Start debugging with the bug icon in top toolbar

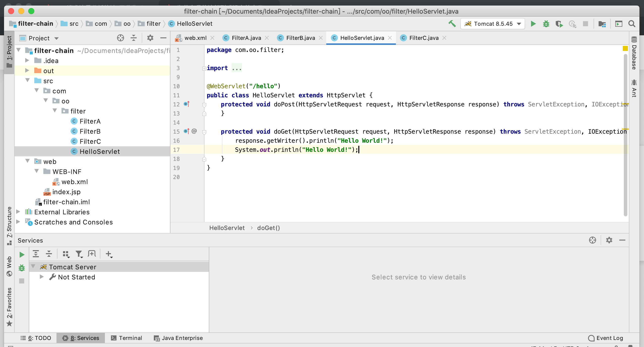coord(546,24)
